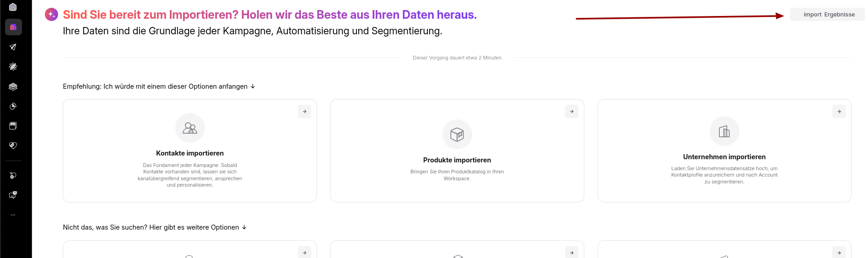Open the window panels icon in sidebar
Viewport: 868px width, 258px height.
pos(13,126)
